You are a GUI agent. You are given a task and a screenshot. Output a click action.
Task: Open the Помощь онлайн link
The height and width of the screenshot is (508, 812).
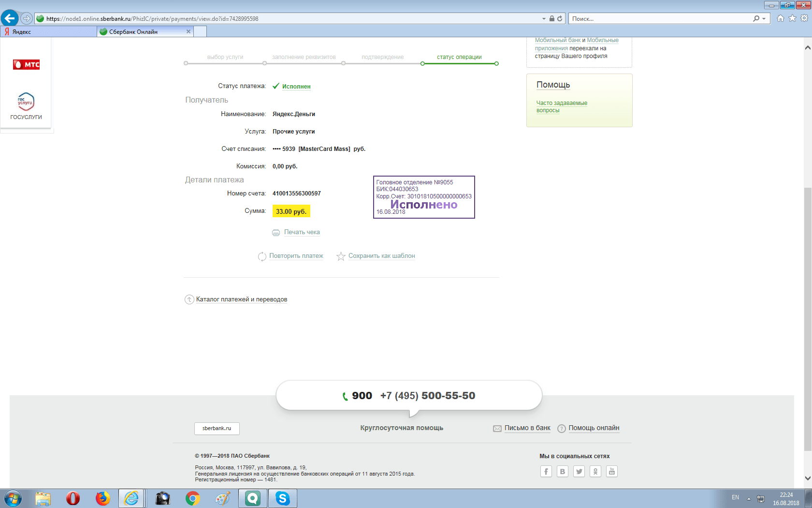pyautogui.click(x=594, y=428)
